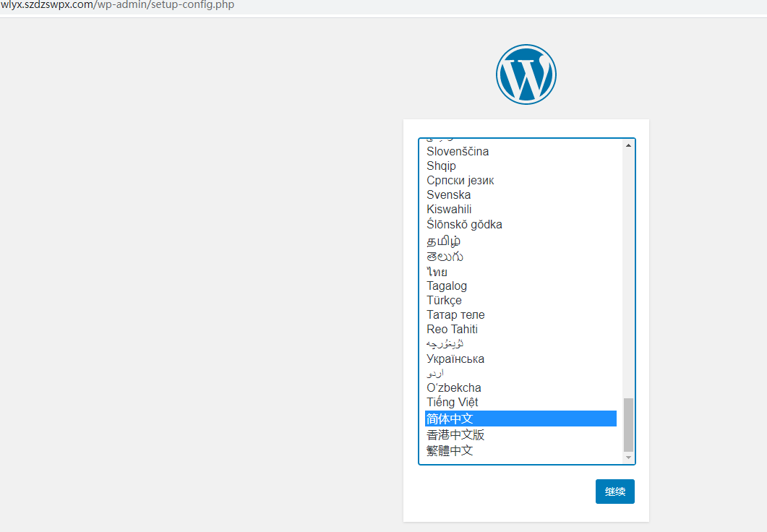767x532 pixels.
Task: Select Татар теле language
Action: (455, 314)
